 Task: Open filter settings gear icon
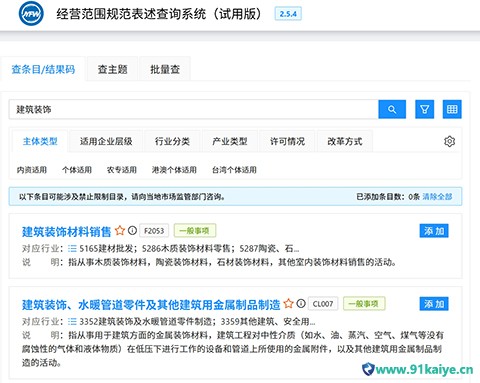point(449,141)
